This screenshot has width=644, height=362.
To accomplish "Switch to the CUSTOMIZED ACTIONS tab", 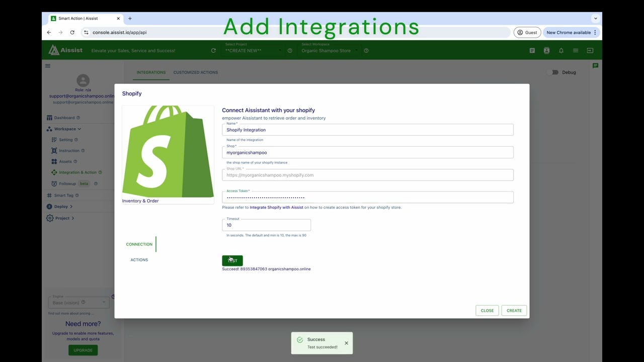I will tap(195, 72).
